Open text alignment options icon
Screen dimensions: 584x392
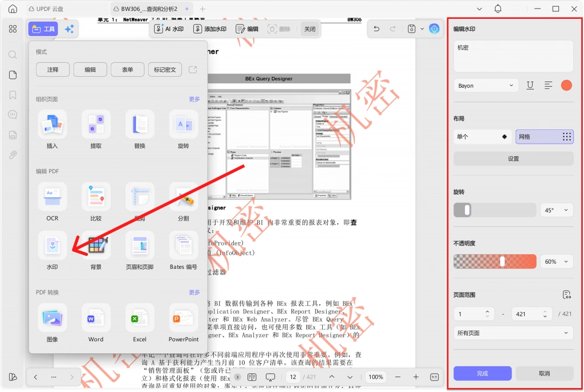(548, 85)
